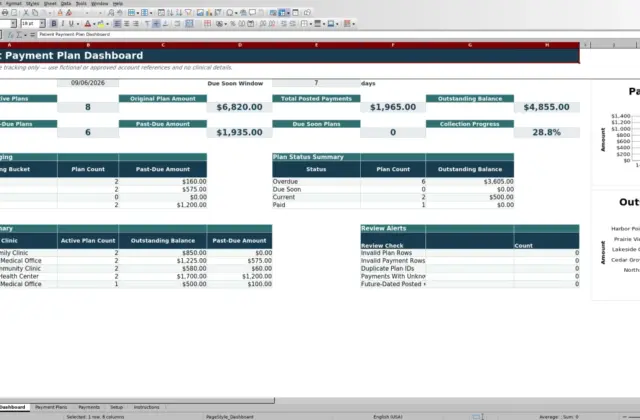Switch to the Payment Plans sheet tab

[x=51, y=407]
